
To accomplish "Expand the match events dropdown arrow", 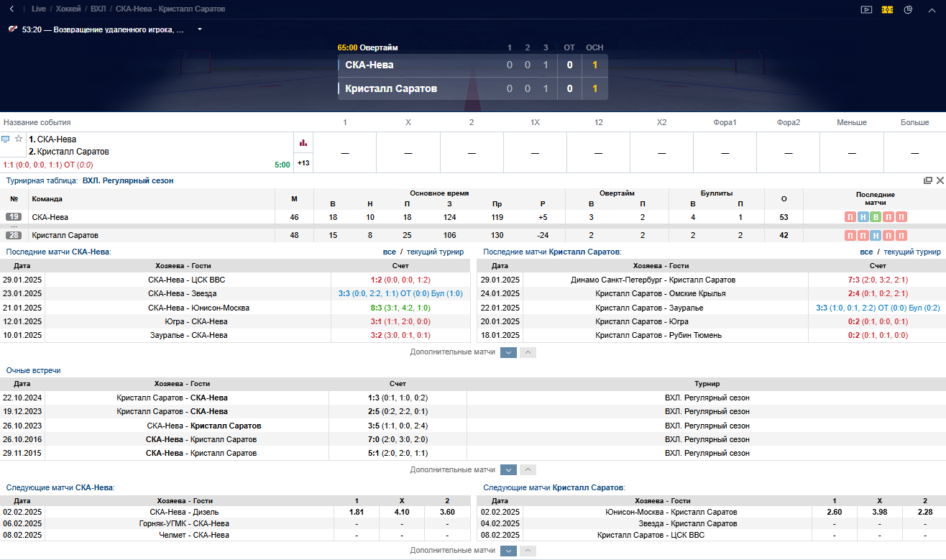I will pos(199,29).
